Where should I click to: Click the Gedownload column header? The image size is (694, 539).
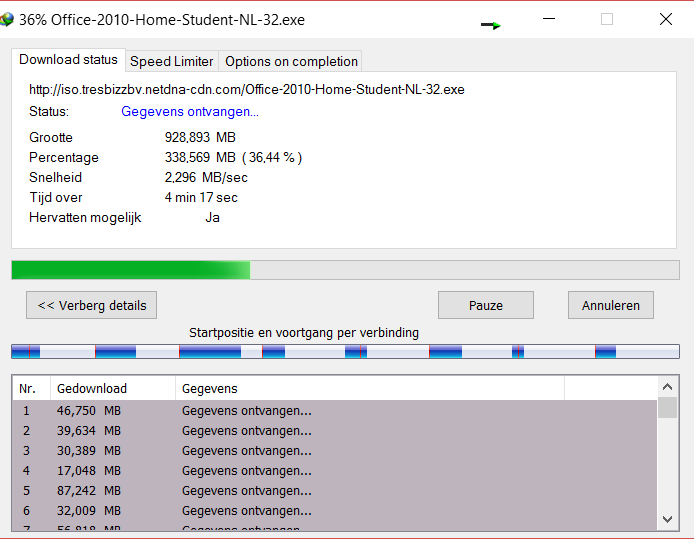[x=113, y=389]
